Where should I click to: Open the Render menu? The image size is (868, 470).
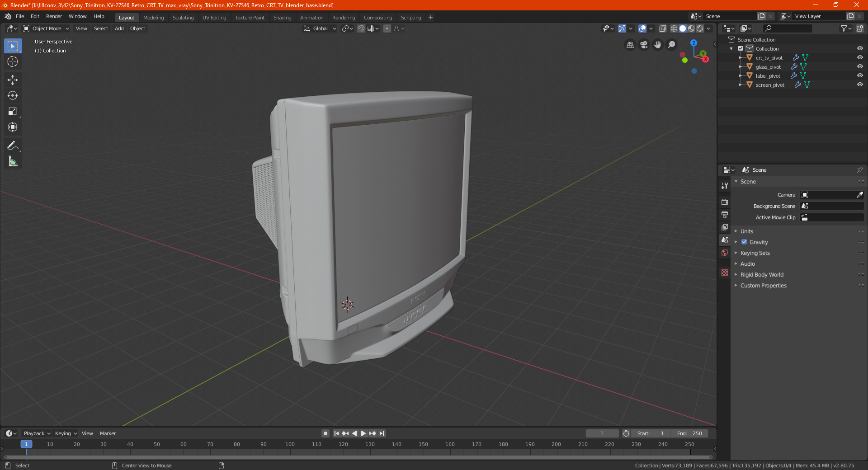pos(54,16)
